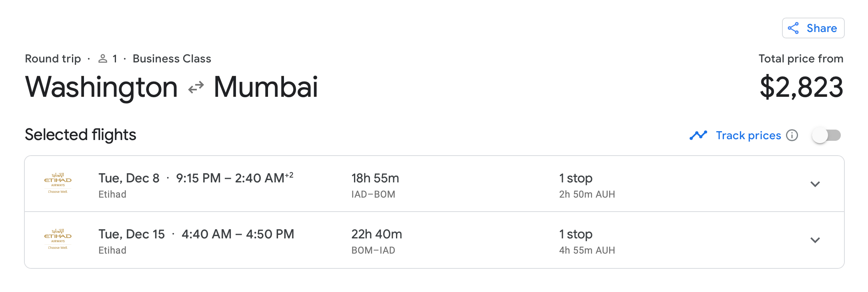Click the passenger count person icon

tap(103, 58)
